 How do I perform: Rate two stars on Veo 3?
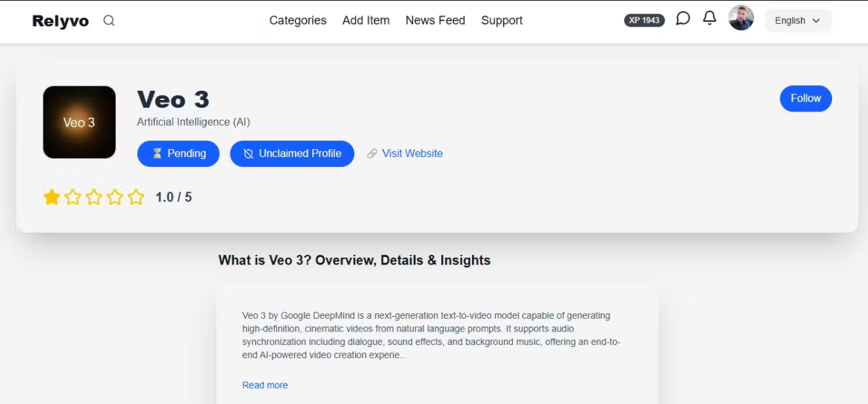73,197
